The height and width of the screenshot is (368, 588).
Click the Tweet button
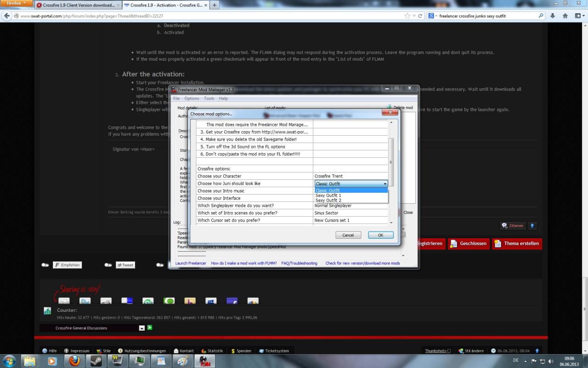click(124, 265)
